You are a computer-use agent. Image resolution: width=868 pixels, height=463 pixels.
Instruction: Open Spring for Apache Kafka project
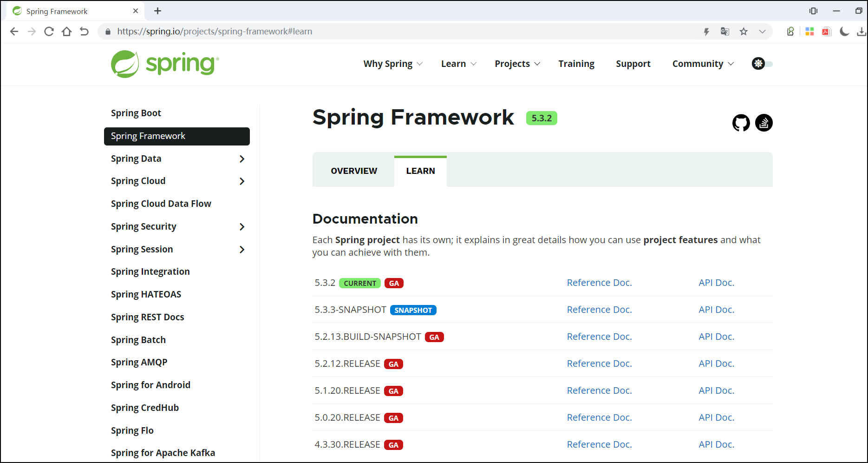(x=163, y=453)
